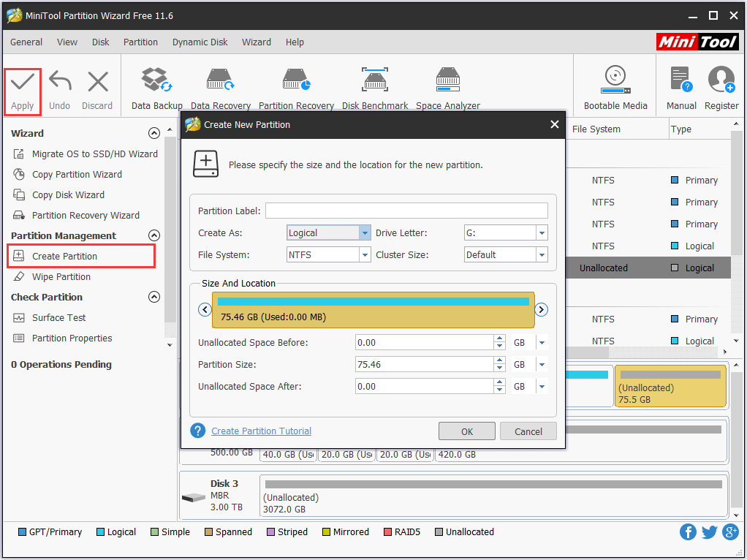Open the Drive Letter dropdown

click(x=542, y=233)
